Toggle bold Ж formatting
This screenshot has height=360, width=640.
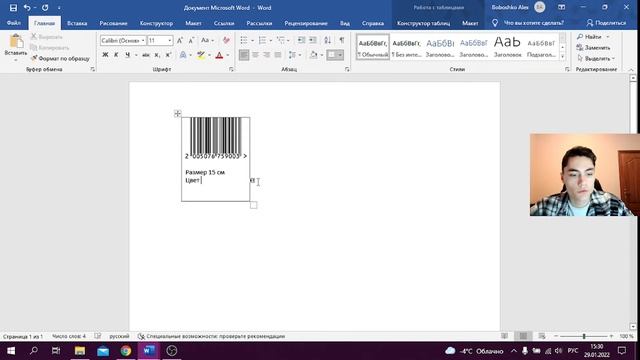pyautogui.click(x=105, y=55)
